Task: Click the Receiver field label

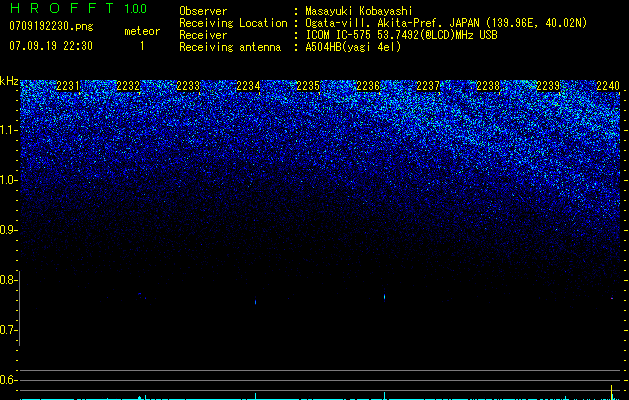Action: pyautogui.click(x=203, y=35)
